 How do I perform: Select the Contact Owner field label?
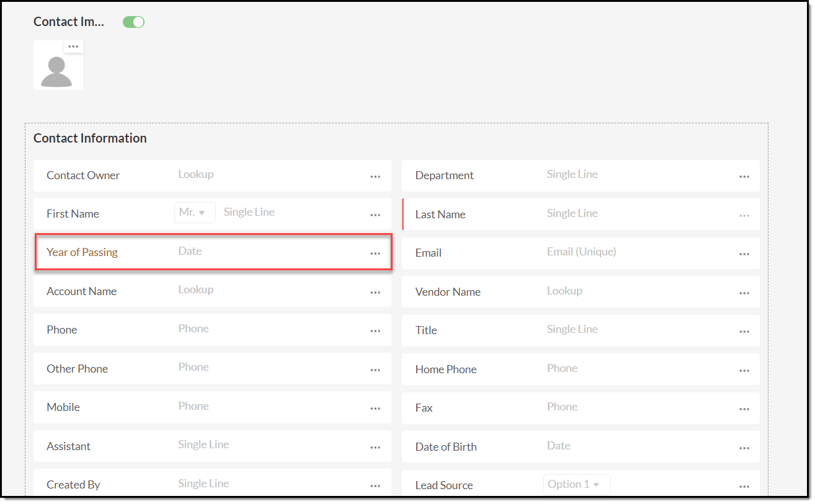point(83,175)
